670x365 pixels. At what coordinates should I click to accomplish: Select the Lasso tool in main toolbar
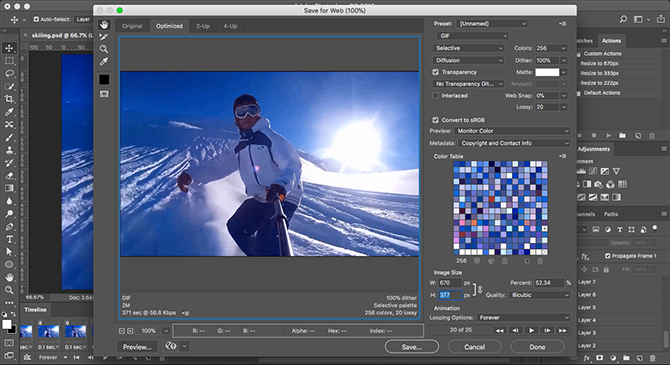coord(9,74)
